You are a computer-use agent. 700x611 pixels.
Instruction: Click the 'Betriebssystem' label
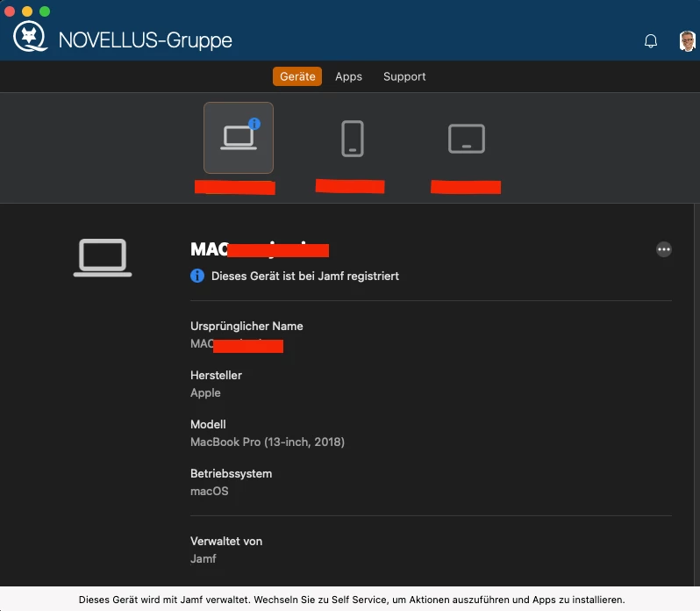231,473
